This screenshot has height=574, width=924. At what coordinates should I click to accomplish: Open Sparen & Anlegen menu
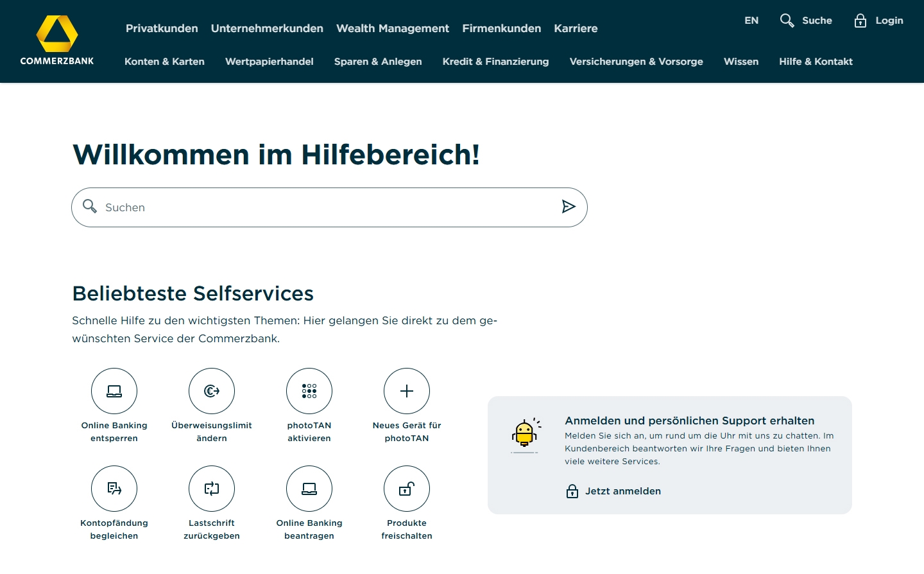tap(378, 62)
